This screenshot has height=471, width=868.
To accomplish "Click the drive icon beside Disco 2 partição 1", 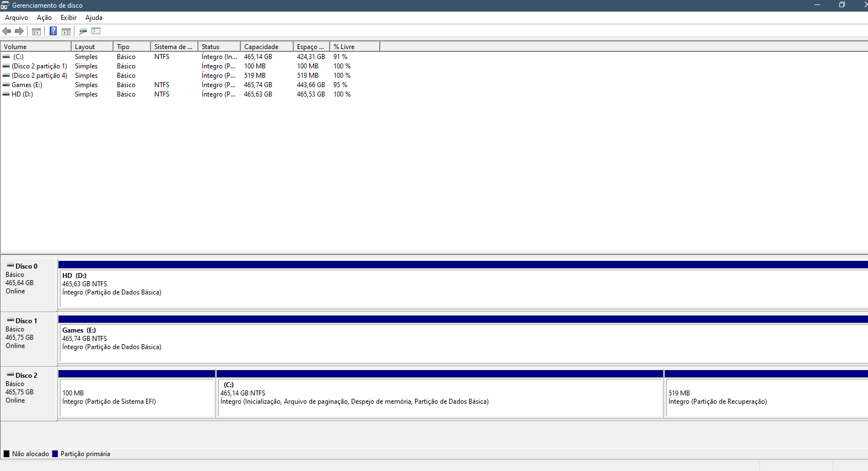I will (6, 66).
